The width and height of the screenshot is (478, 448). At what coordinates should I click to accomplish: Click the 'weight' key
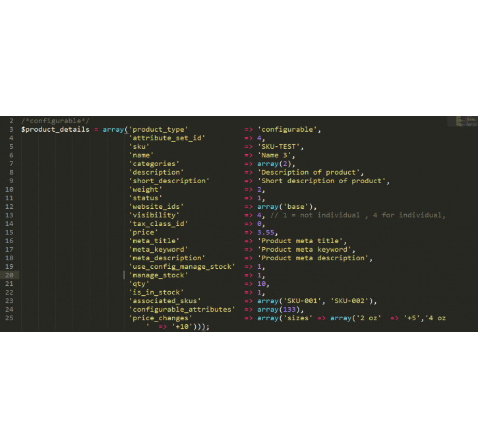[x=146, y=190]
